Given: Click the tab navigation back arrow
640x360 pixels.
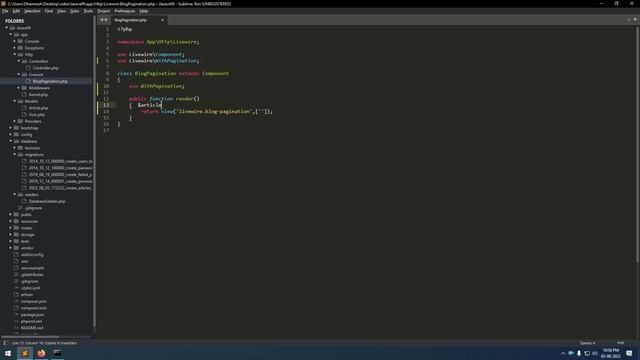Looking at the screenshot, I should click(x=102, y=20).
